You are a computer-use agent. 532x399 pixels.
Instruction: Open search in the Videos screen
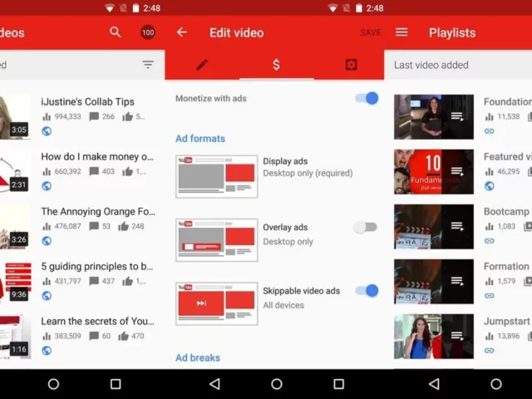[116, 32]
